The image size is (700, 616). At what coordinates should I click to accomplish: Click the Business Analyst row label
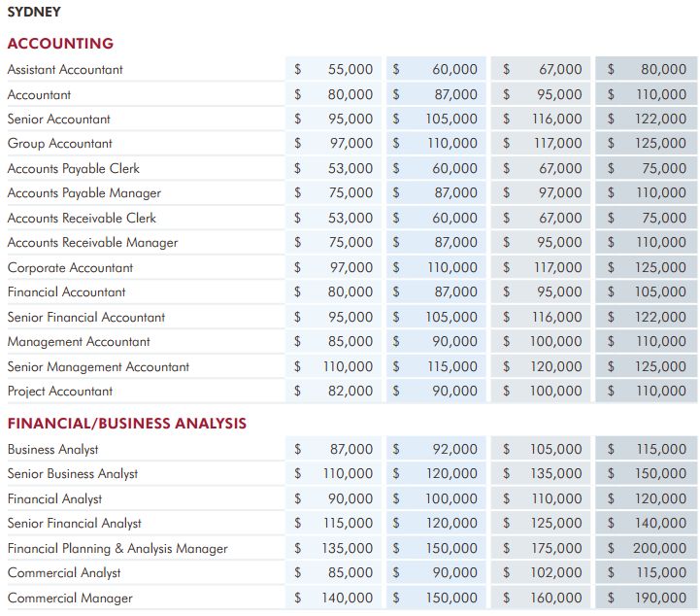tap(53, 450)
